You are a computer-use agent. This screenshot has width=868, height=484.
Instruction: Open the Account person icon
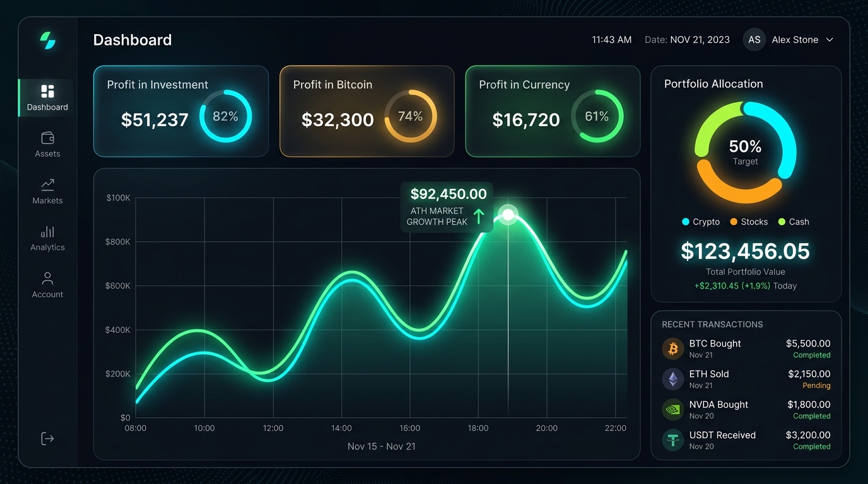(x=47, y=278)
